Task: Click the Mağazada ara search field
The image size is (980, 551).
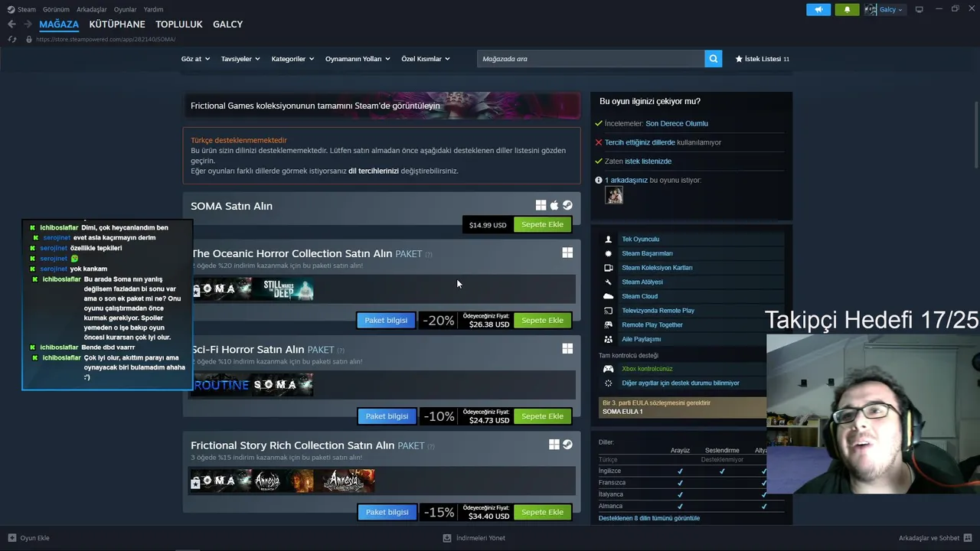Action: pos(590,59)
